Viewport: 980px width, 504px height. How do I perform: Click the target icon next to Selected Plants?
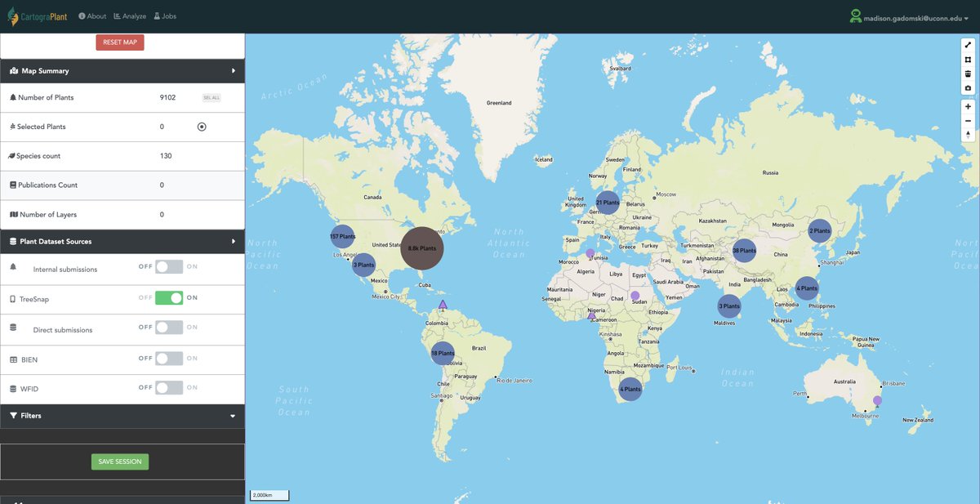(201, 127)
